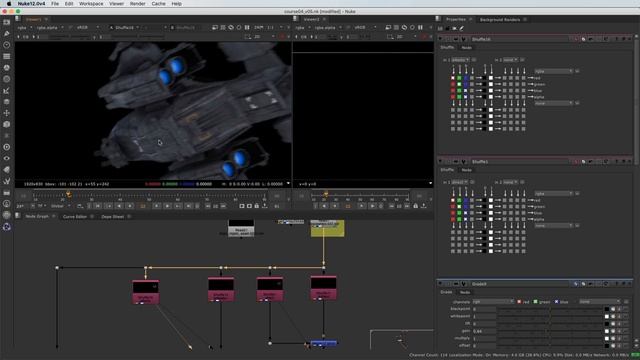Image resolution: width=640 pixels, height=360 pixels.
Task: Open Shuffle10 rgba output channel dropdown
Action: pos(554,71)
